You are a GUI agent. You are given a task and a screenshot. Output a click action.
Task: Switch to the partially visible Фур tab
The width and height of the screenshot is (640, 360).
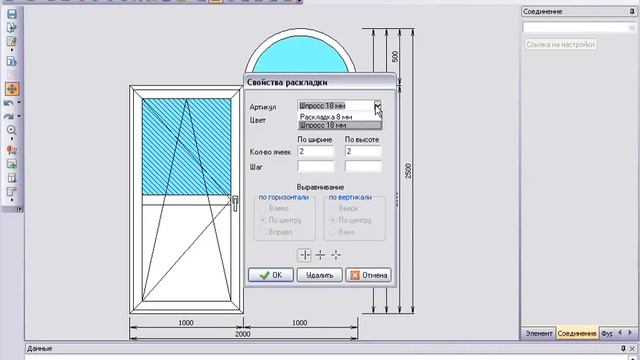(607, 333)
